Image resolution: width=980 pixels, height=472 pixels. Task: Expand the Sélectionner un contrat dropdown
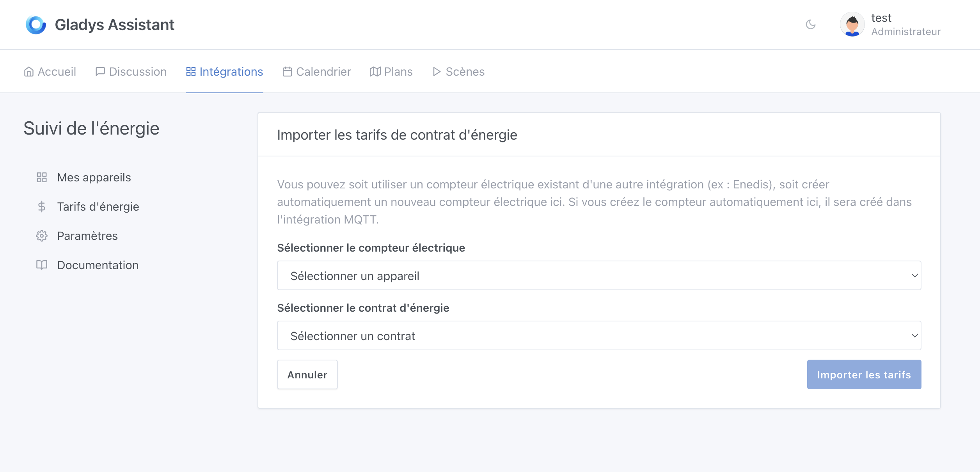click(x=598, y=335)
